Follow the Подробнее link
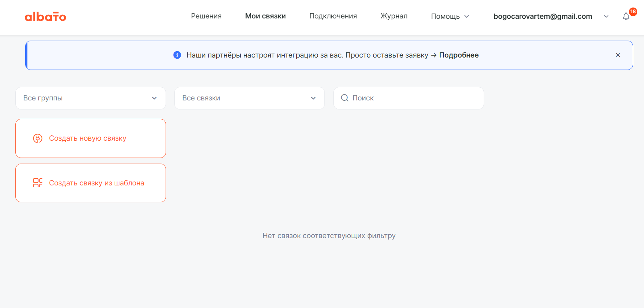 pyautogui.click(x=459, y=55)
